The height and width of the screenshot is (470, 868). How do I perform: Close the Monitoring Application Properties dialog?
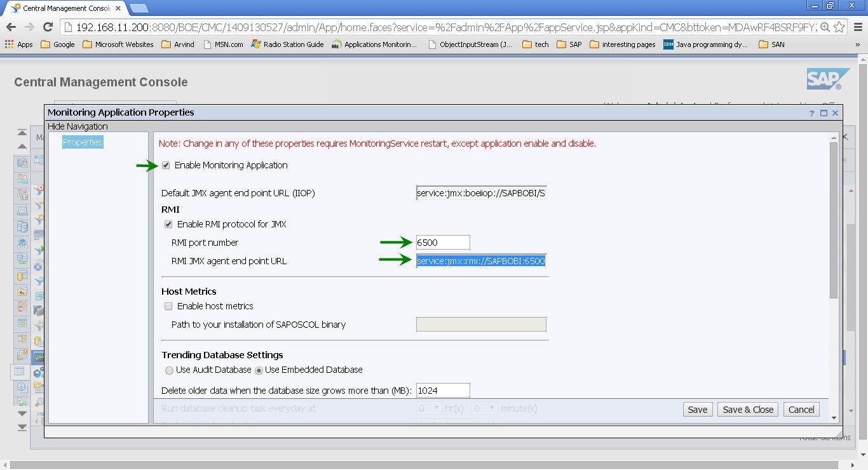835,113
